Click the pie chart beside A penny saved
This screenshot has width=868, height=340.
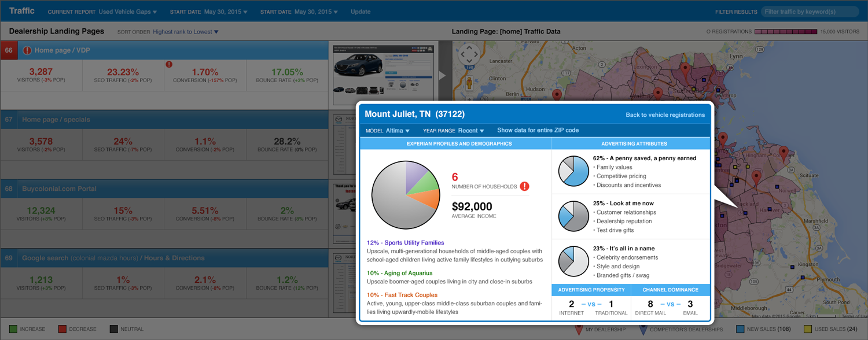click(573, 171)
